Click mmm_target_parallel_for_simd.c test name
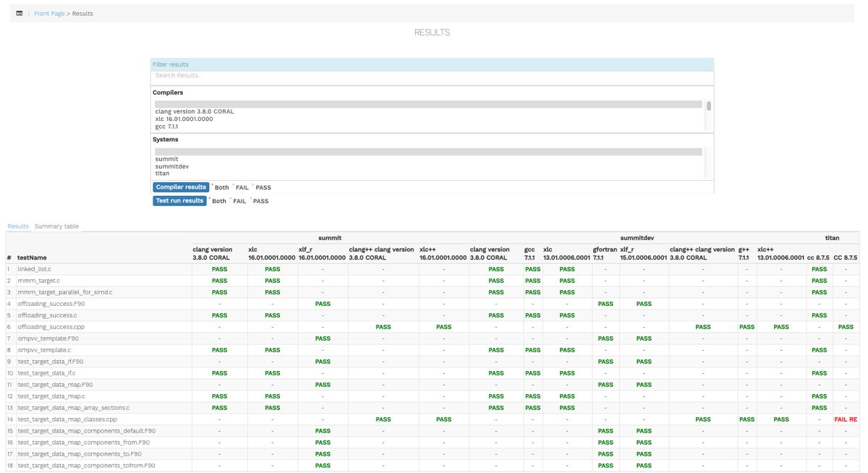This screenshot has height=473, width=868. click(x=65, y=292)
